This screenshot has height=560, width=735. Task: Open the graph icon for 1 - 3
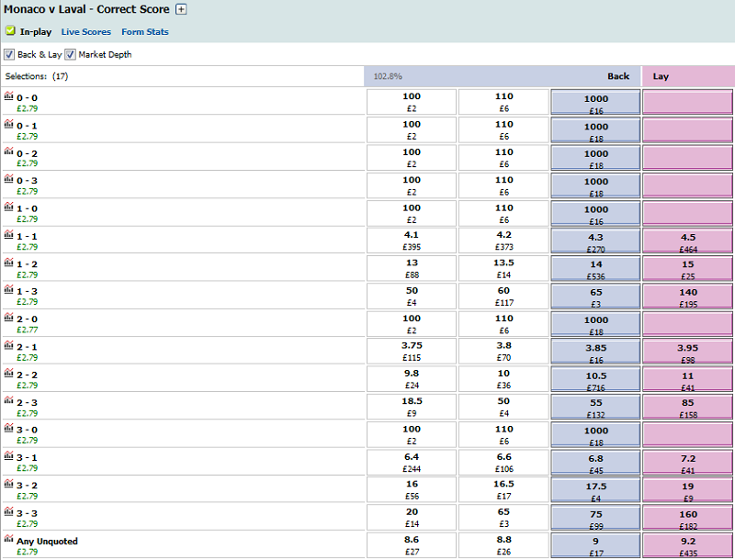(8, 289)
